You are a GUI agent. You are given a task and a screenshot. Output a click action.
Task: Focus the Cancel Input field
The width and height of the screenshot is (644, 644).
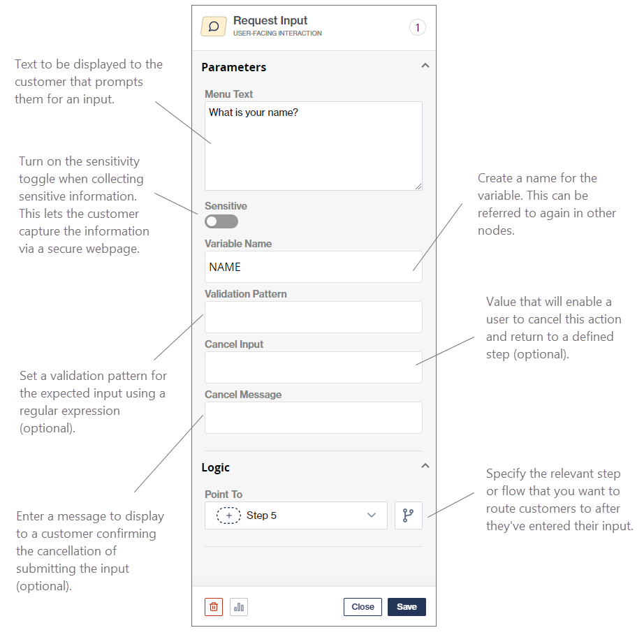click(x=313, y=367)
